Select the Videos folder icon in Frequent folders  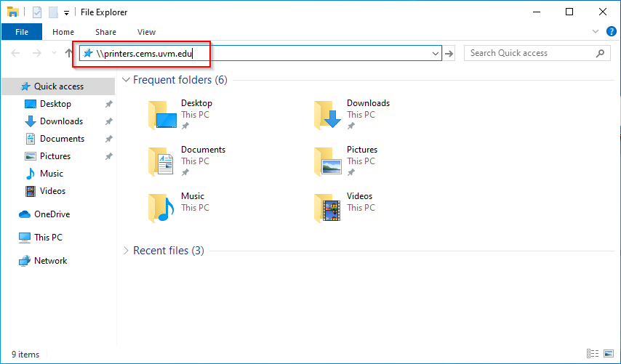pos(327,208)
